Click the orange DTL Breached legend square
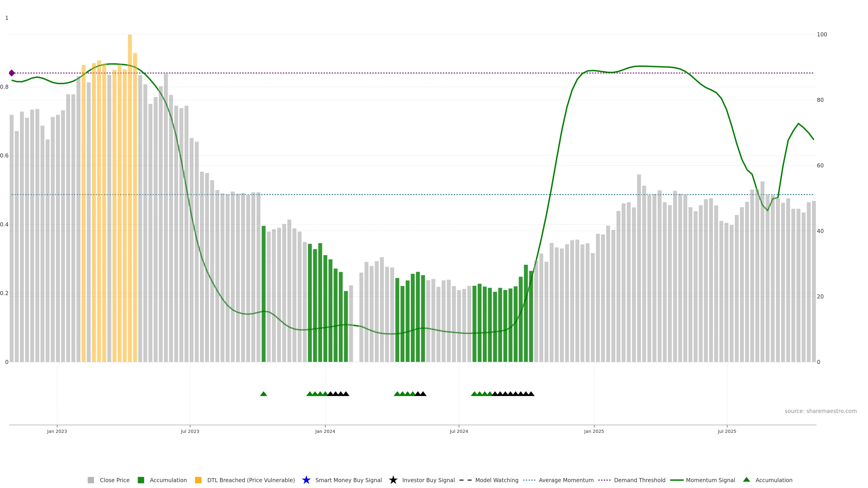Screen dimensions: 868x488 [x=198, y=480]
